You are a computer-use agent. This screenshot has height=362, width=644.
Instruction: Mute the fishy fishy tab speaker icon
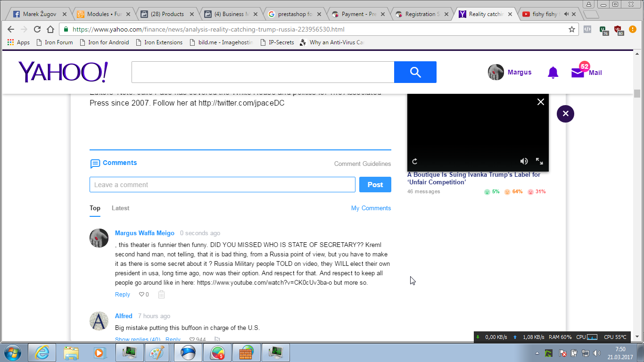566,14
